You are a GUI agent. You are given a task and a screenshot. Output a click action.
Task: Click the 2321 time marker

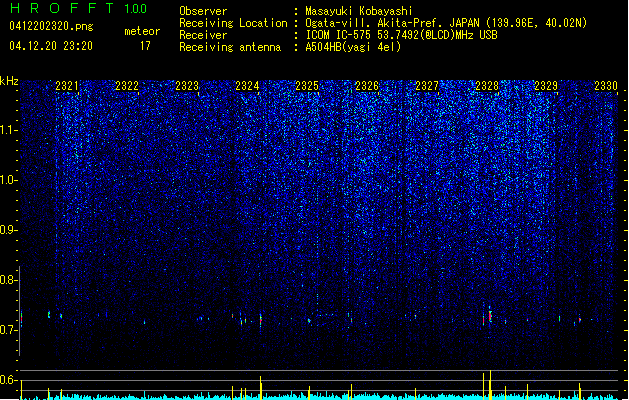coord(67,85)
